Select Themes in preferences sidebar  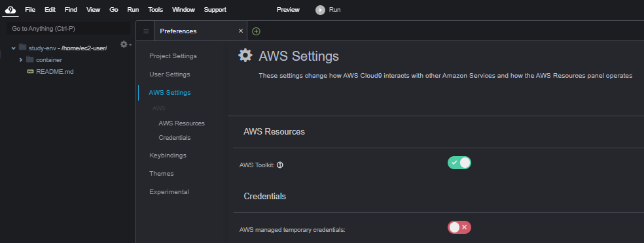162,173
